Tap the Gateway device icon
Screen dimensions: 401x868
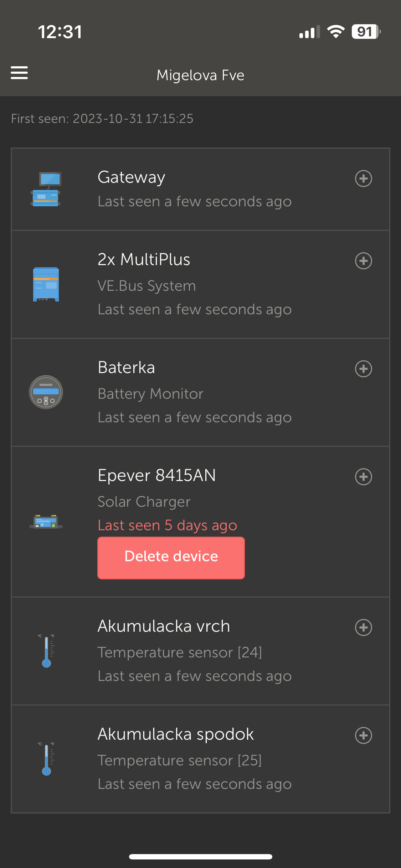coord(46,189)
